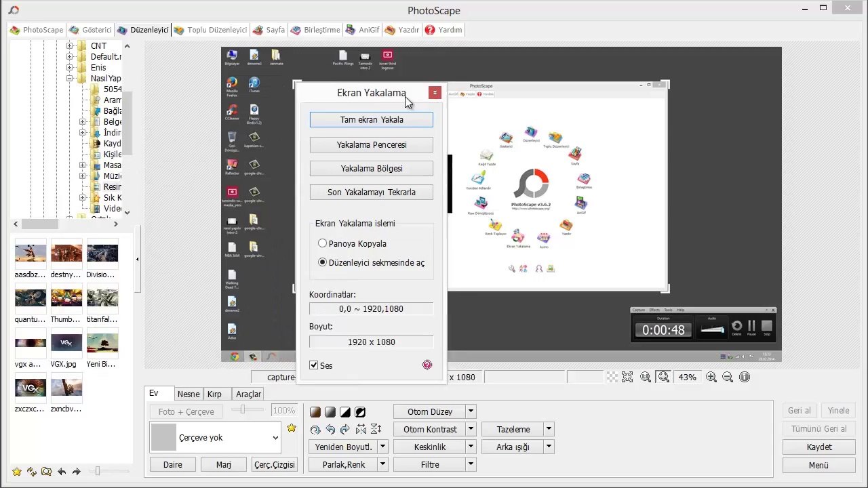This screenshot has width=868, height=488.
Task: Open the Tazeleme dropdown arrow
Action: point(549,429)
